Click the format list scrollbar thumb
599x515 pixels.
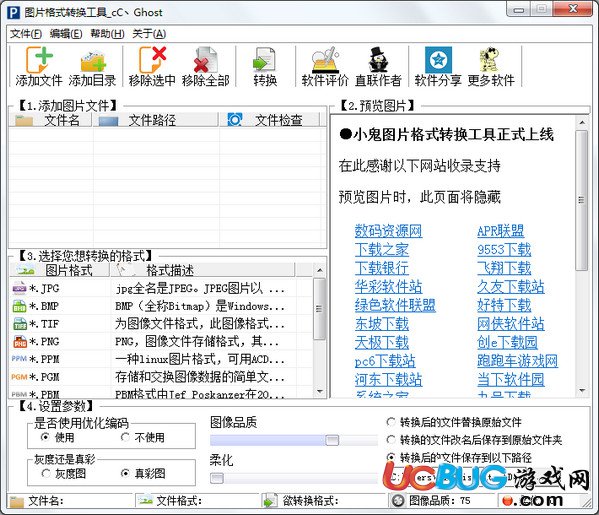(x=319, y=309)
